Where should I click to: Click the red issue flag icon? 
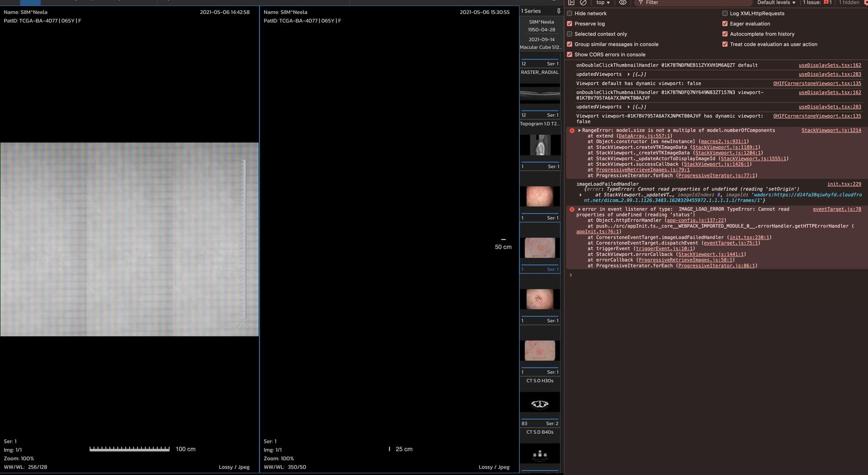[827, 3]
